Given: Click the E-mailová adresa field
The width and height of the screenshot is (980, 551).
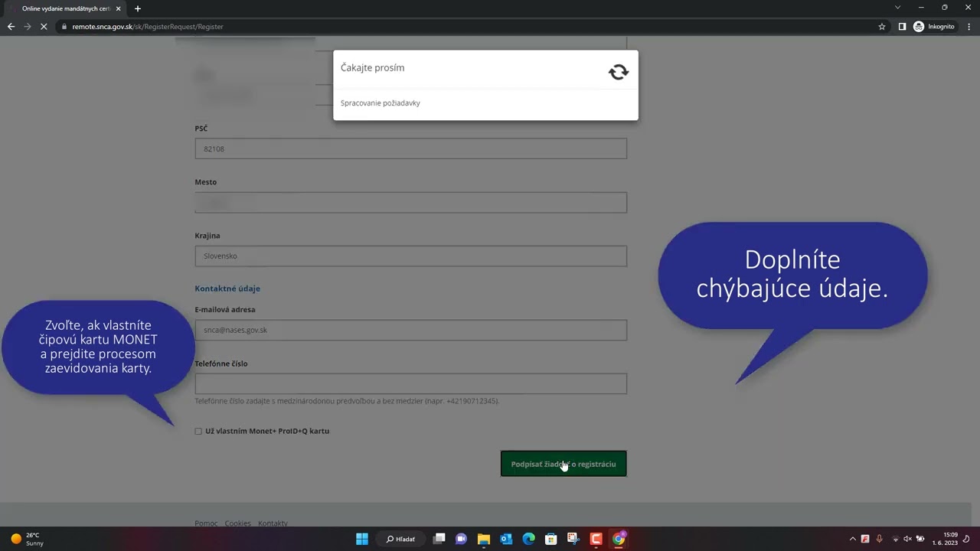Looking at the screenshot, I should click(410, 330).
